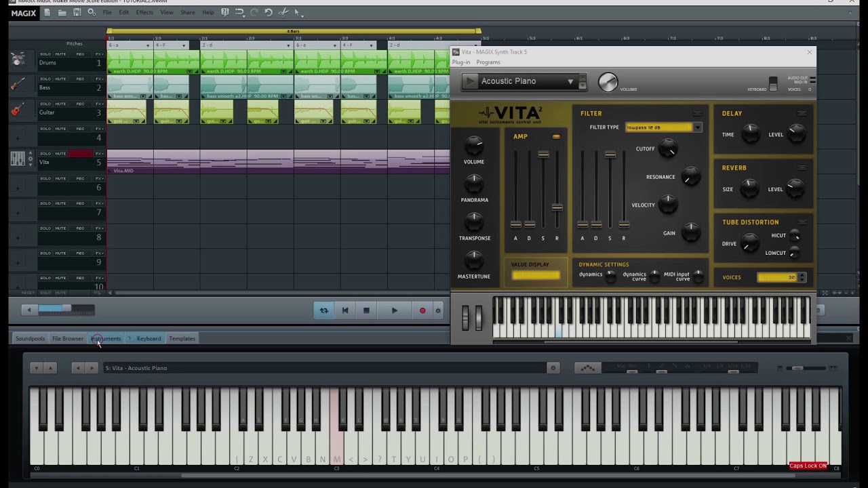This screenshot has height=488, width=868.
Task: Disarm the red REC button on Vita track
Action: 80,154
